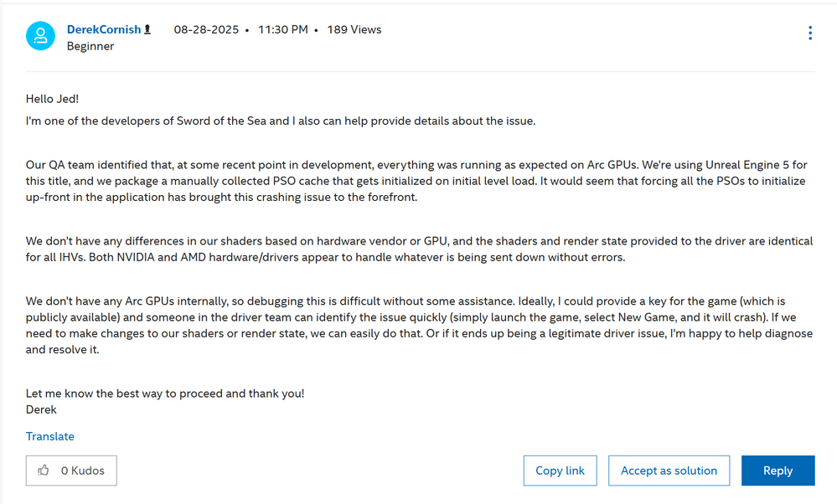Image resolution: width=837 pixels, height=504 pixels.
Task: Click the paragraph about Arc GPUs internally
Action: pyautogui.click(x=419, y=326)
